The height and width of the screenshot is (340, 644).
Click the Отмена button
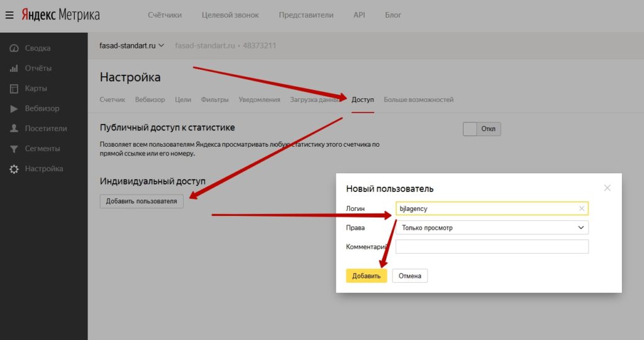coord(410,276)
